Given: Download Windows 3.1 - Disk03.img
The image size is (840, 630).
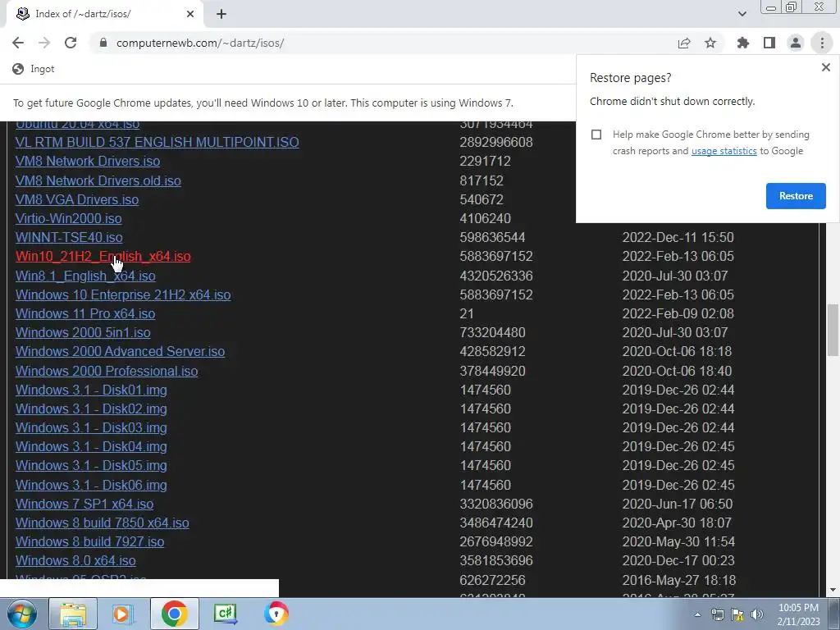Looking at the screenshot, I should [91, 428].
